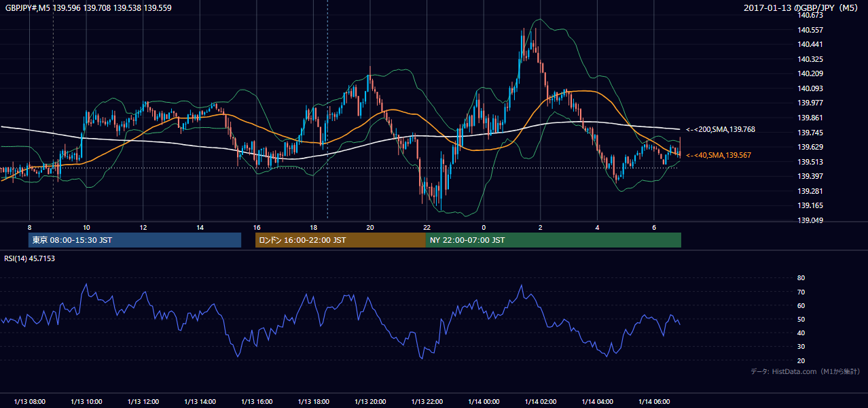Select price level 139.281
The width and height of the screenshot is (868, 408).
810,191
